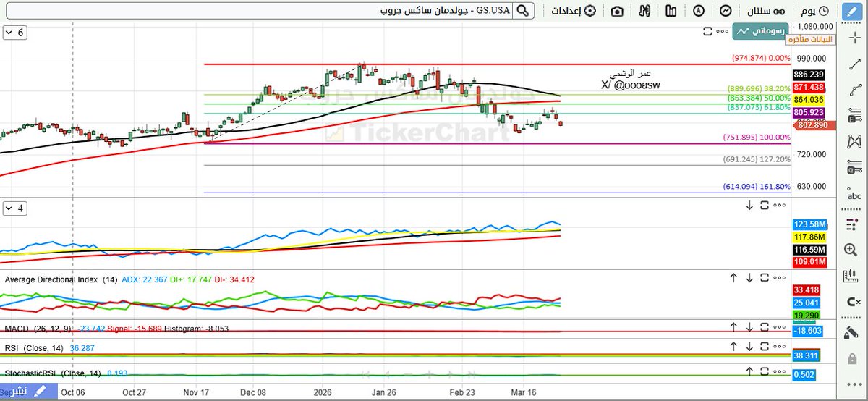Maximize the volume indicator pane

[x=764, y=206]
